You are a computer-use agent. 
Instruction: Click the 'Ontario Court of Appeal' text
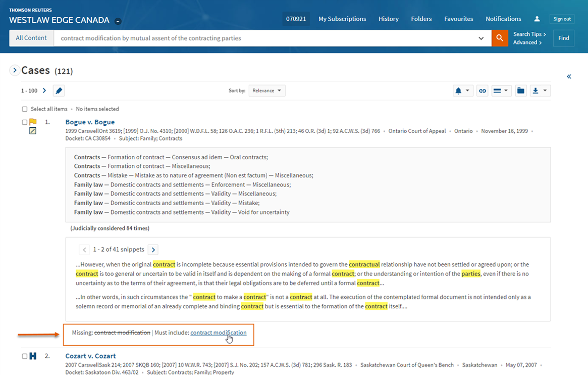417,131
